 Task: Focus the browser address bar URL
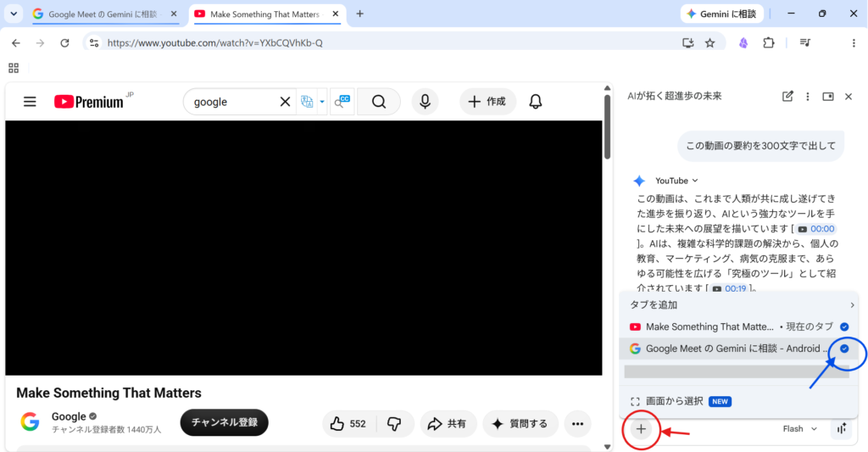214,42
